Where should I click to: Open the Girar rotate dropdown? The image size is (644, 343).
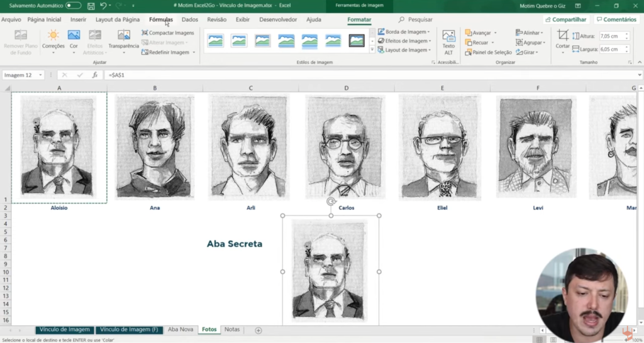[527, 52]
